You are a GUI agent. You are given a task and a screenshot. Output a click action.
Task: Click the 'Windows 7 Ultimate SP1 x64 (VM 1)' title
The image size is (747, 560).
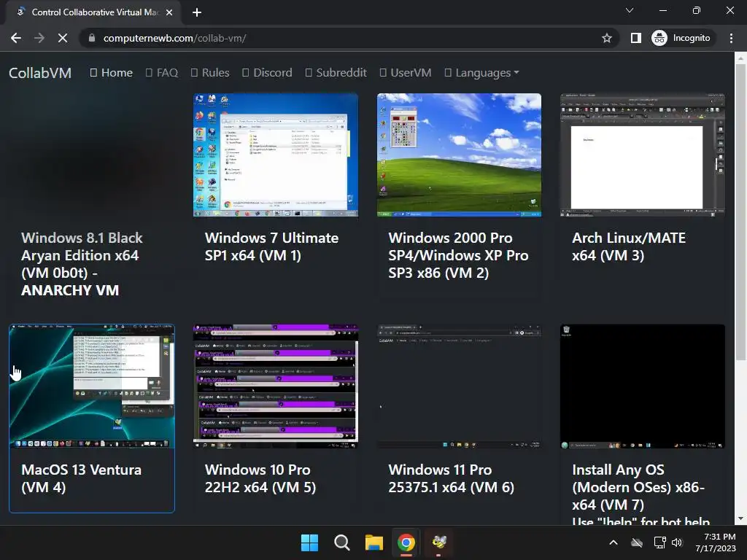271,246
